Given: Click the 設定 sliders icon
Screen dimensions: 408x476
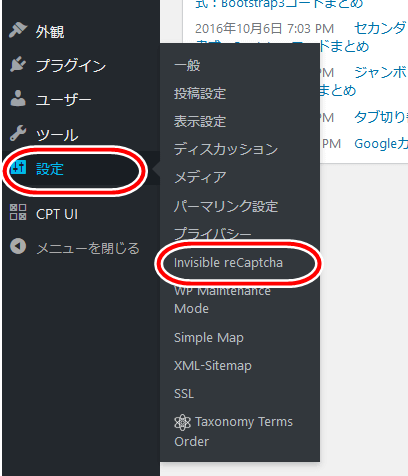Looking at the screenshot, I should 18,167.
